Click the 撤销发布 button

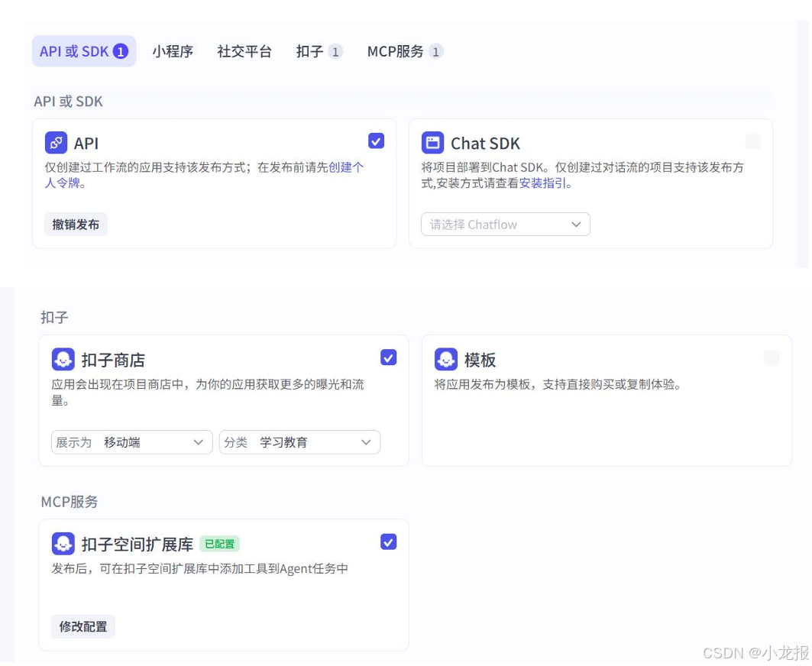tap(76, 224)
